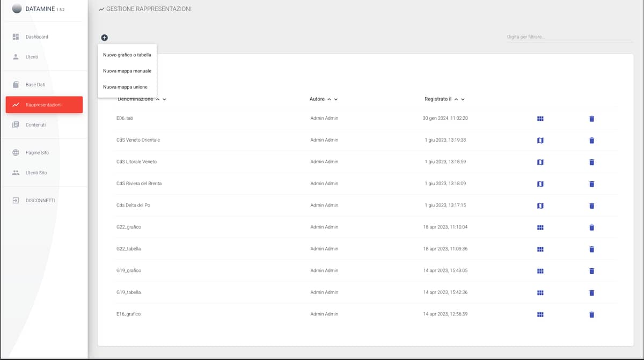Sort Registrato il column descending

click(x=463, y=99)
